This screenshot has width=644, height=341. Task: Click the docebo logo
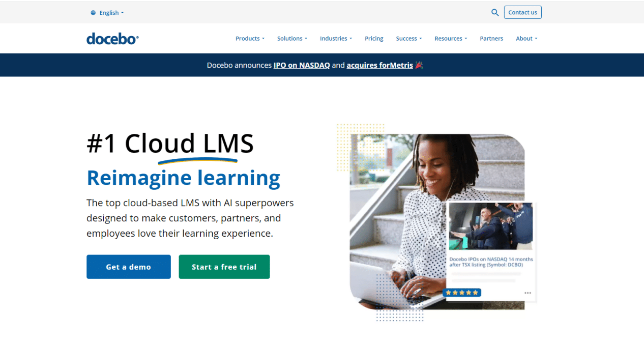pos(112,39)
